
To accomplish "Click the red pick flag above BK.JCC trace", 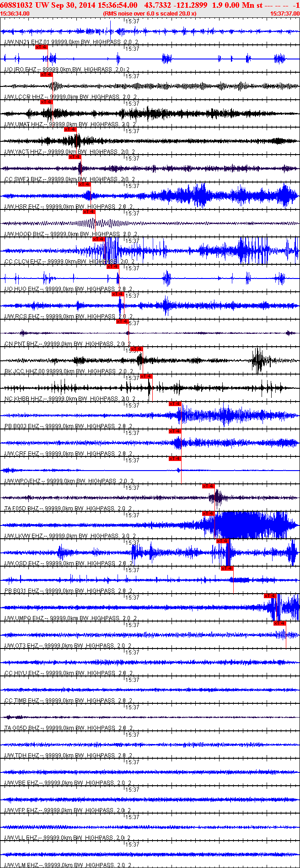I will tap(136, 349).
